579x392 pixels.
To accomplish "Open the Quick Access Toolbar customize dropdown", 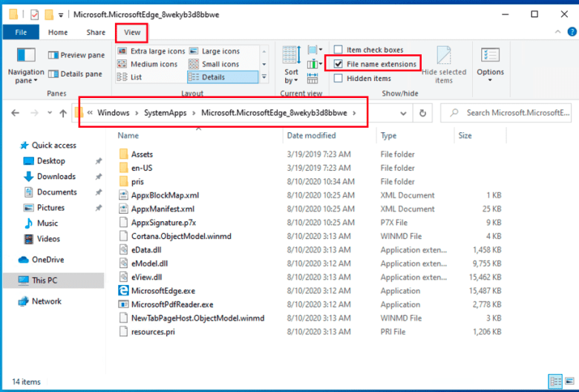I will click(61, 15).
